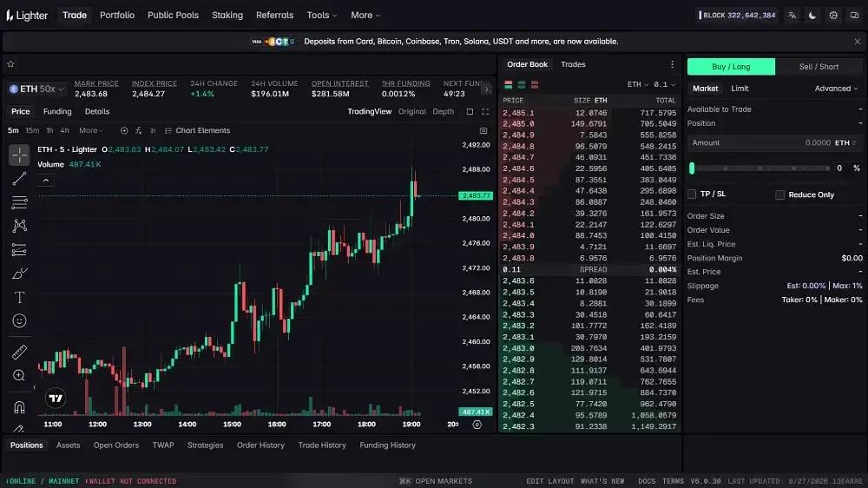Select the brush drawing tool
Viewport: 868px width, 488px height.
click(19, 274)
